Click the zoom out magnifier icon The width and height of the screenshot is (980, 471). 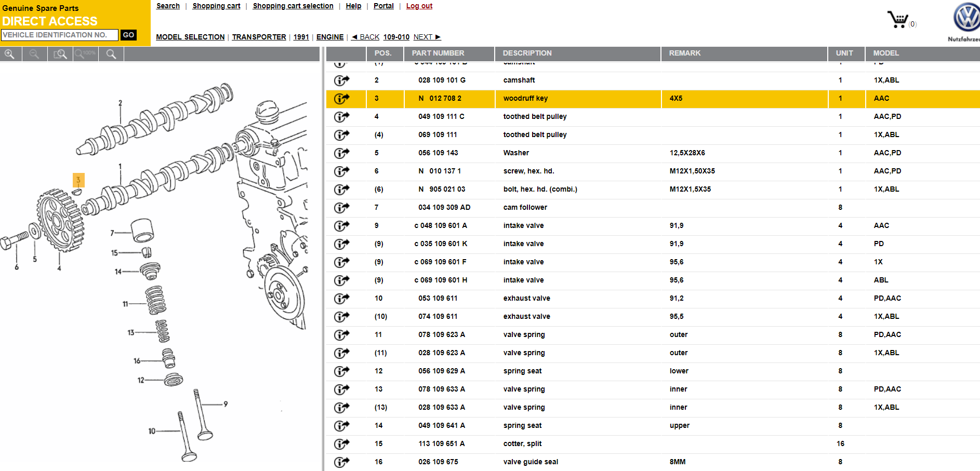pos(34,54)
